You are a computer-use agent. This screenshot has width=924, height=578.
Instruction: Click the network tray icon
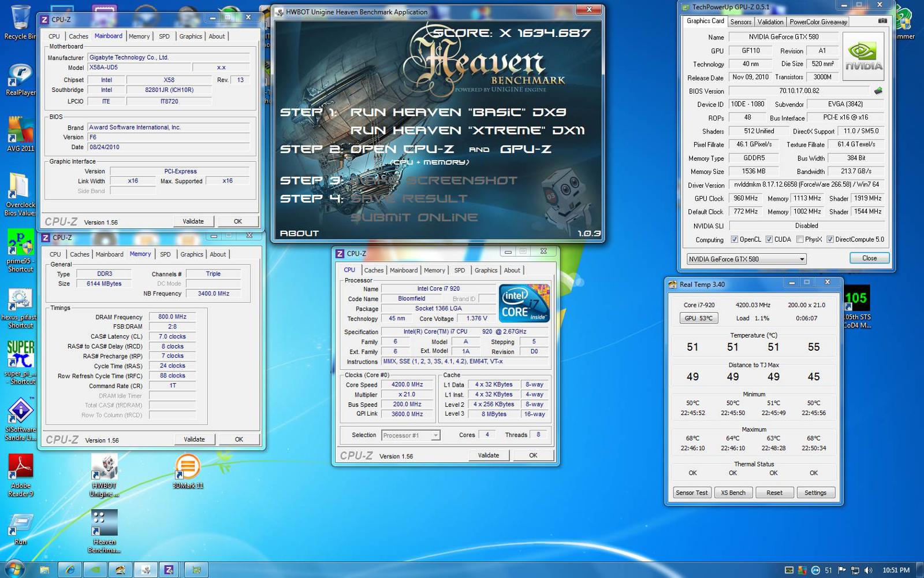[x=855, y=570]
